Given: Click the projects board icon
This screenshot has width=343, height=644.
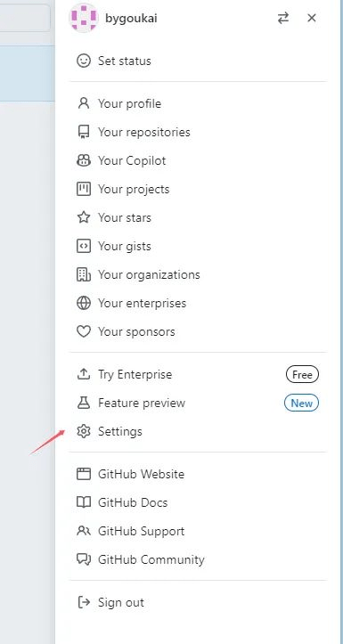Looking at the screenshot, I should [84, 190].
